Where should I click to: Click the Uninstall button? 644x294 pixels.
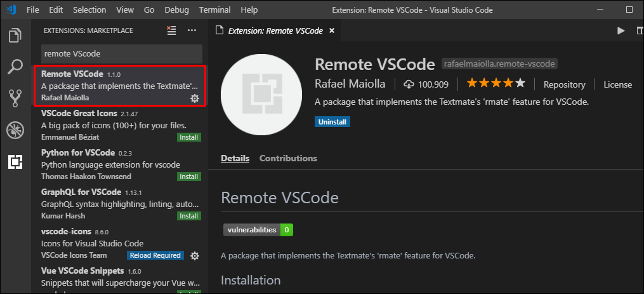pyautogui.click(x=332, y=122)
